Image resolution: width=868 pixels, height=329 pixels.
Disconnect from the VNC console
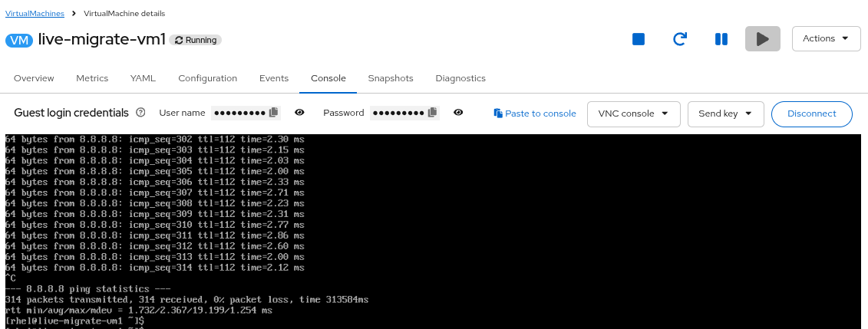tap(811, 114)
